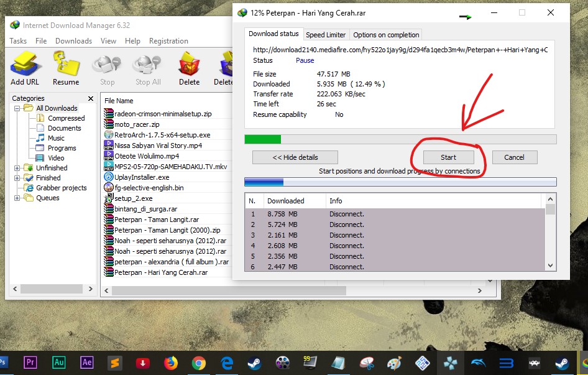The image size is (588, 375).
Task: Select the Compressed category
Action: [x=66, y=118]
